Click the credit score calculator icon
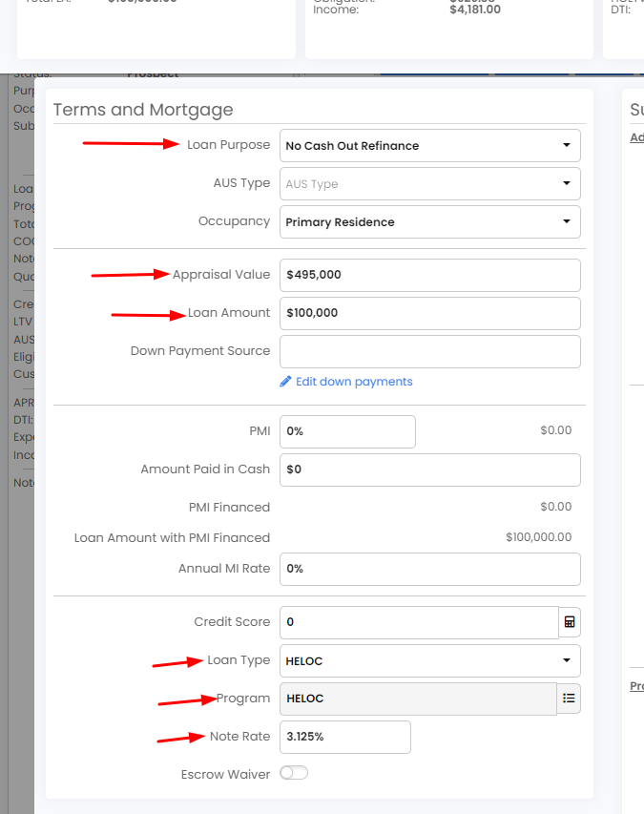This screenshot has width=644, height=814. pyautogui.click(x=570, y=622)
